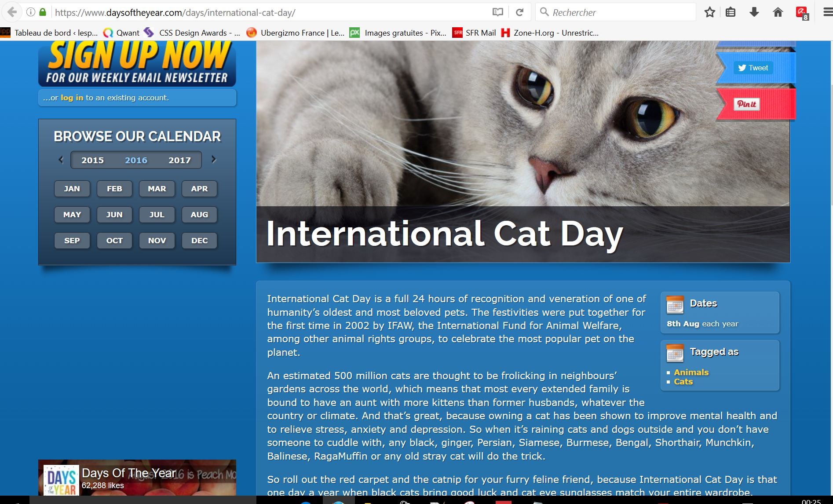The image size is (833, 504).
Task: Bookmark this page with star icon
Action: coord(709,12)
